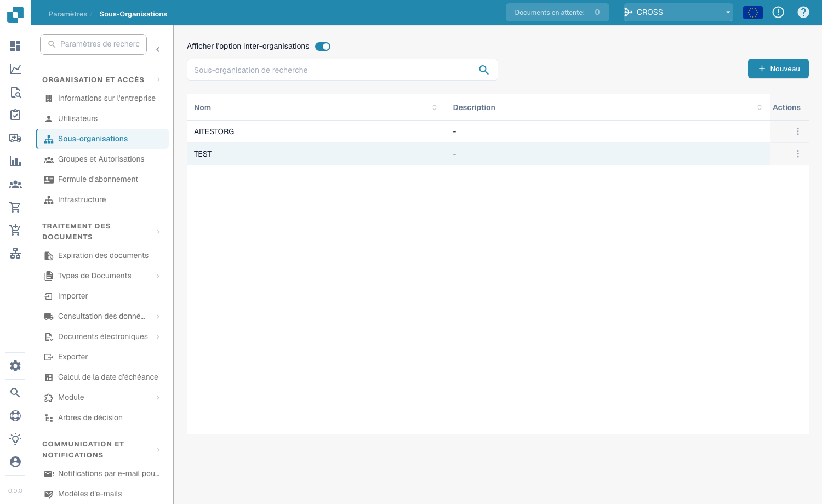Open actions menu for AITESTORG row
The image size is (822, 504).
(x=798, y=131)
